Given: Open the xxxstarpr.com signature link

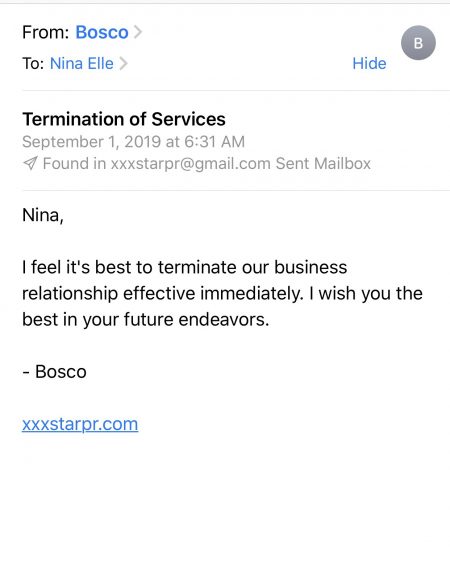Looking at the screenshot, I should coord(80,424).
